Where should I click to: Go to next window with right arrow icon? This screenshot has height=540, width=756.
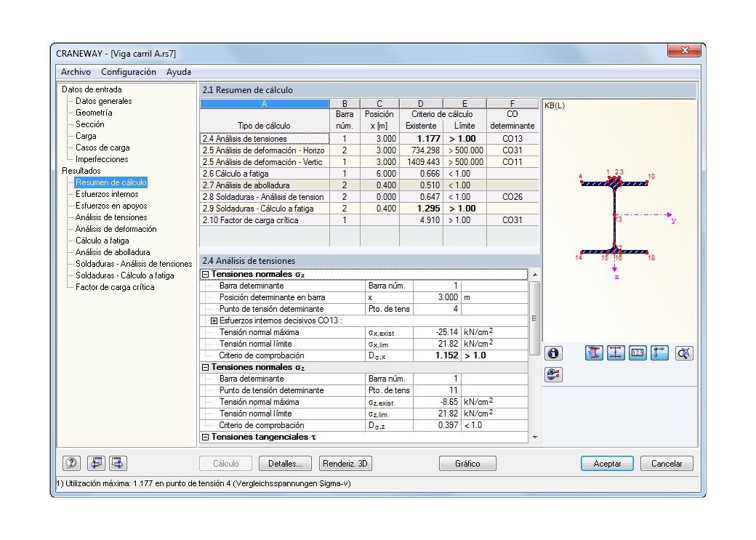pyautogui.click(x=118, y=464)
